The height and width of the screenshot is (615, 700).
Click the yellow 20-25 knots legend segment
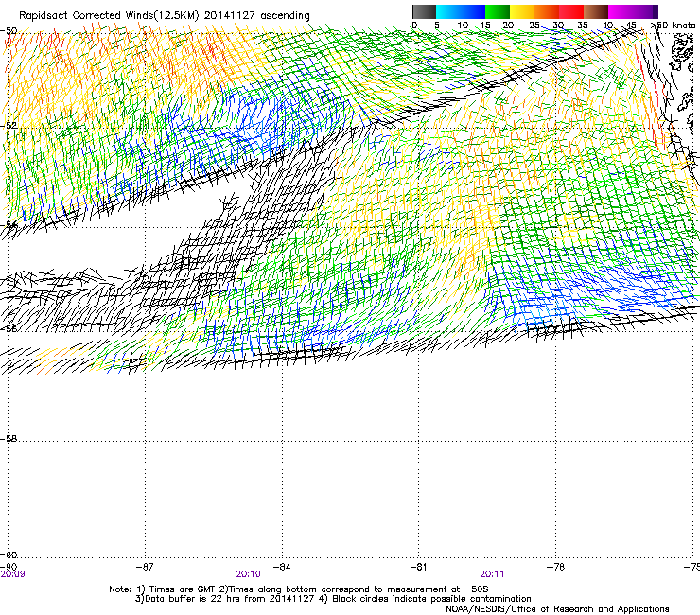pos(522,11)
